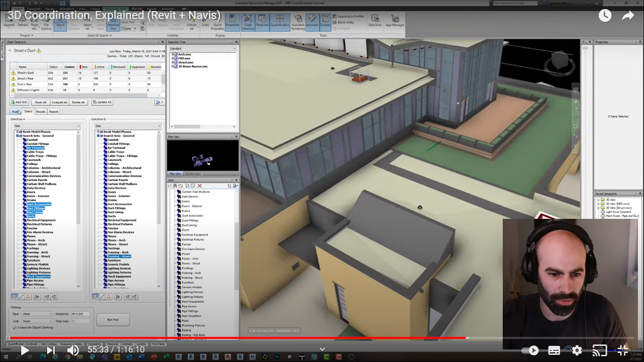The width and height of the screenshot is (644, 362).
Task: Toggle subtitles captions button
Action: [554, 350]
